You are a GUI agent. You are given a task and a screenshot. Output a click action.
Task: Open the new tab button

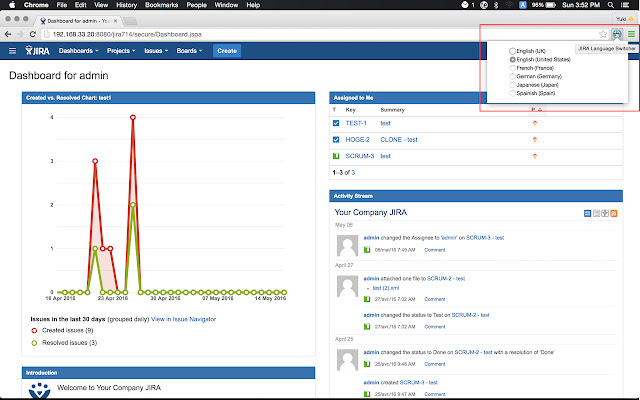(130, 21)
